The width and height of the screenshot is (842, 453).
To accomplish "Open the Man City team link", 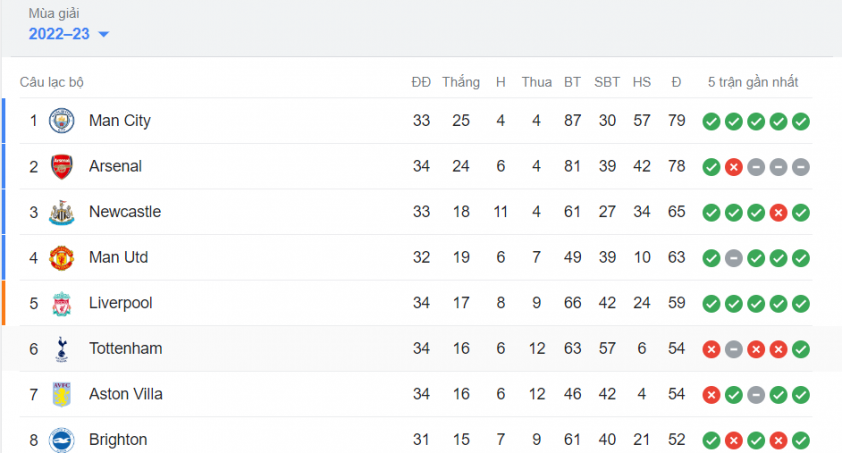I will click(x=120, y=121).
